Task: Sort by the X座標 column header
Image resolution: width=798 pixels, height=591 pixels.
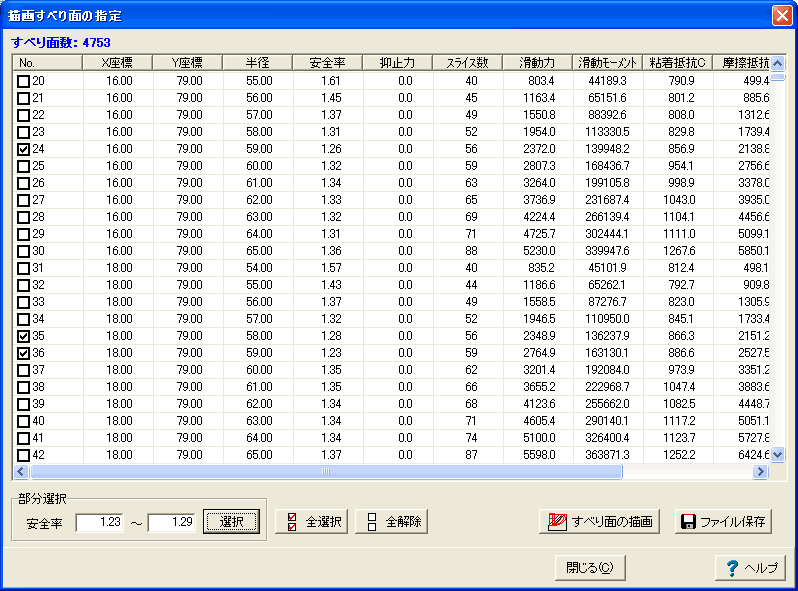Action: 117,63
